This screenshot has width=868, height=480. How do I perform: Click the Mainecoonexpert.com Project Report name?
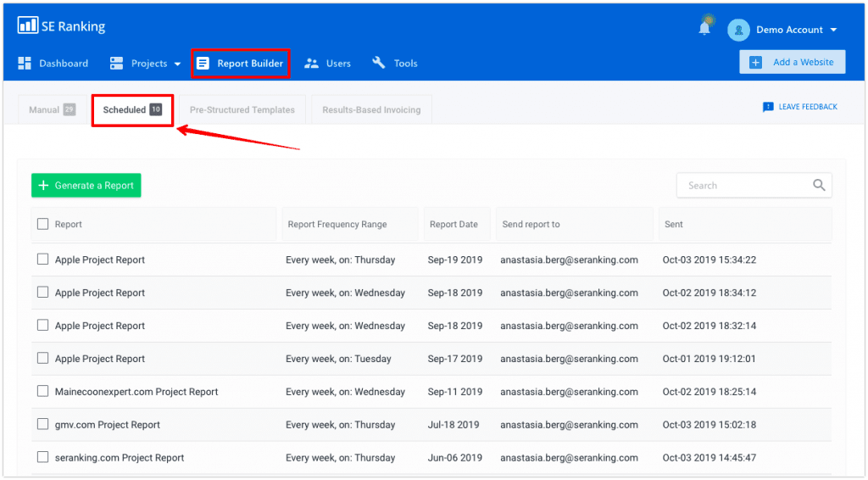click(x=136, y=392)
